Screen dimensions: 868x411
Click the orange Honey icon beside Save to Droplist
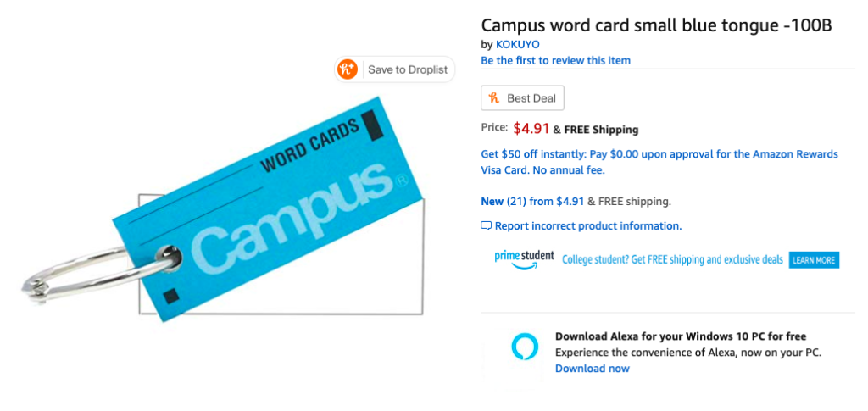pyautogui.click(x=348, y=69)
